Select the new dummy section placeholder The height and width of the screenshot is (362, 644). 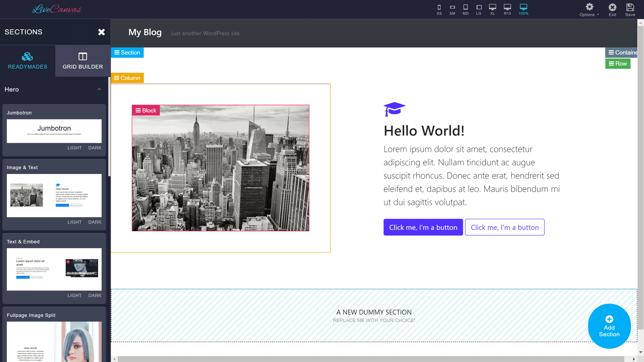374,316
